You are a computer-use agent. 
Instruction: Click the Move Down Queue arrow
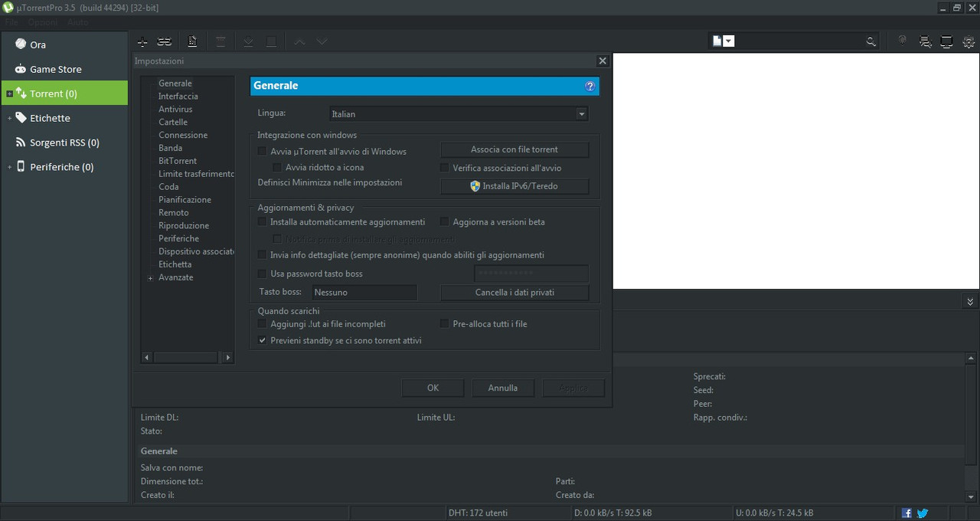(322, 41)
